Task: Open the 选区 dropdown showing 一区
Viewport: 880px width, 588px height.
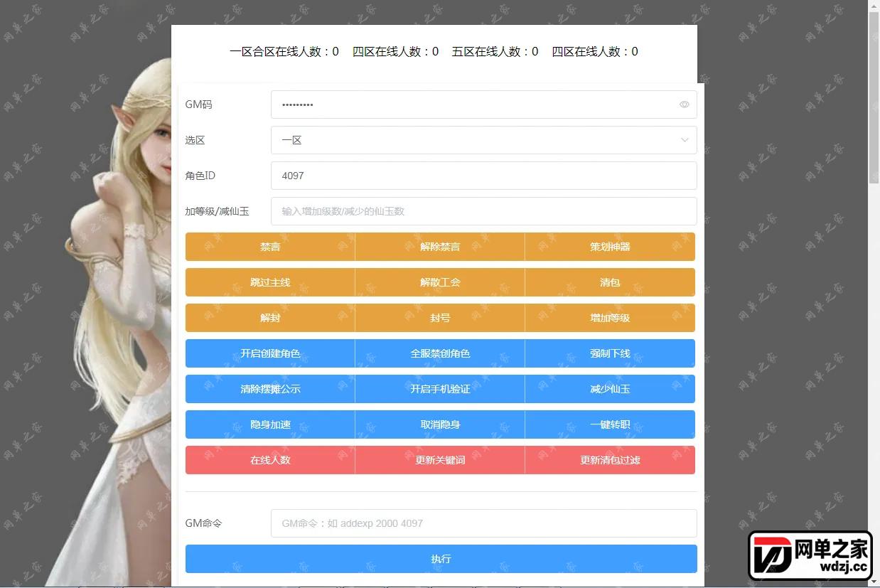Action: (483, 140)
